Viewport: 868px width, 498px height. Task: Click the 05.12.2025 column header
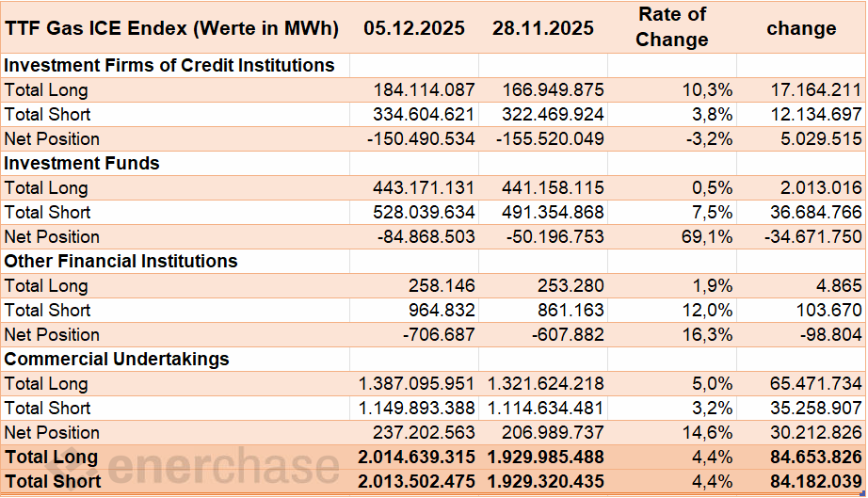coord(414,27)
